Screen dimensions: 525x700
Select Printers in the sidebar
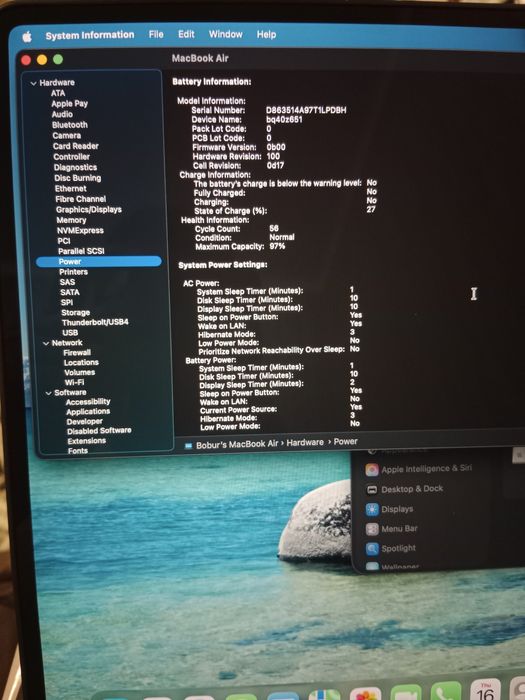[74, 272]
